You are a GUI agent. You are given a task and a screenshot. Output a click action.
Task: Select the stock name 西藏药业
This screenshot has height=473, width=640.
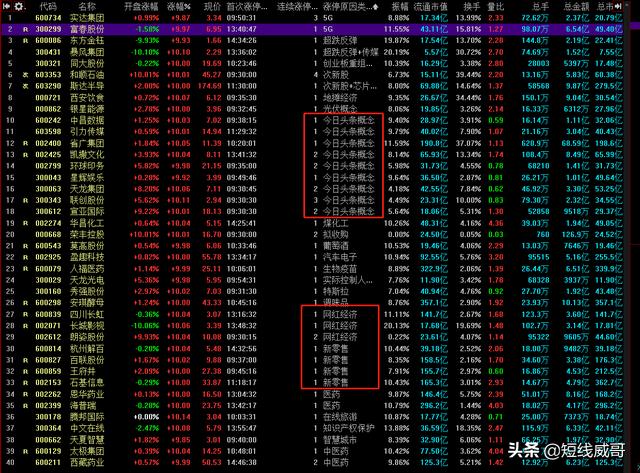point(87,462)
